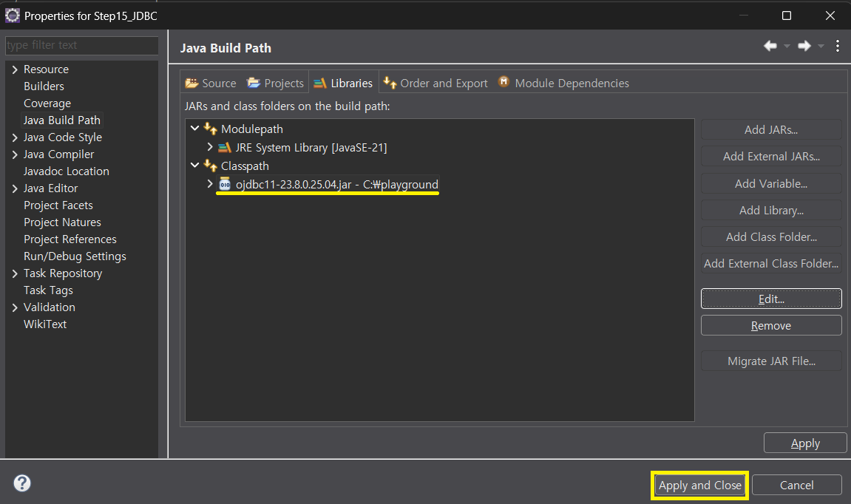Maximize the Properties window
This screenshot has height=504, width=851.
[786, 16]
